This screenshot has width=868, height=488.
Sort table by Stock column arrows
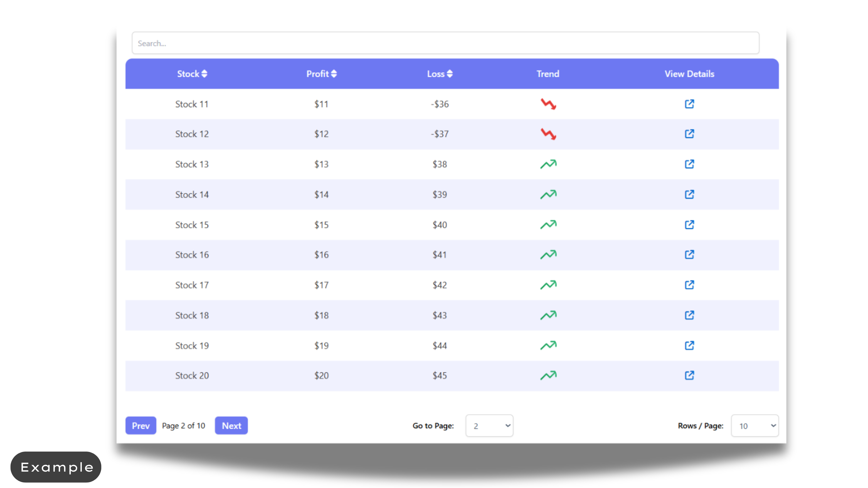(204, 74)
